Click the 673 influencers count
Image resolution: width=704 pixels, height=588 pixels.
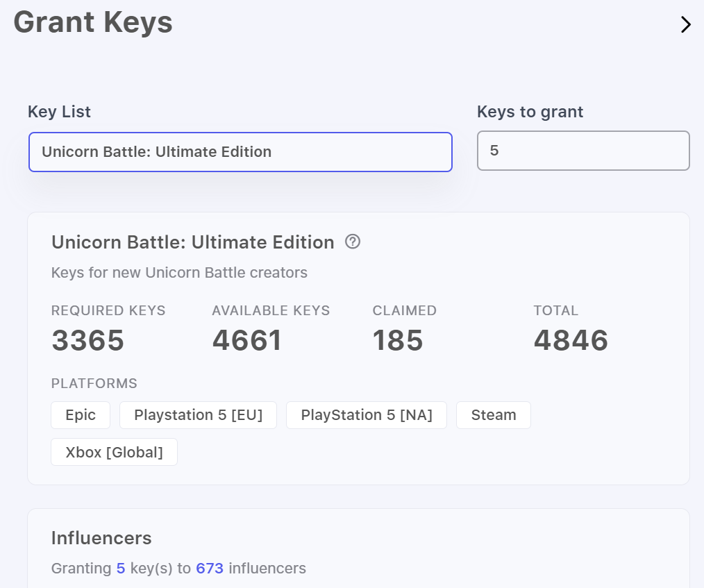210,569
